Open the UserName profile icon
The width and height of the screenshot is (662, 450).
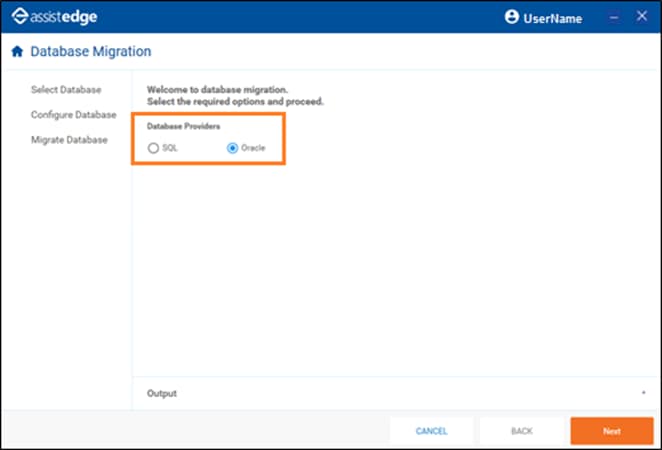click(x=511, y=17)
